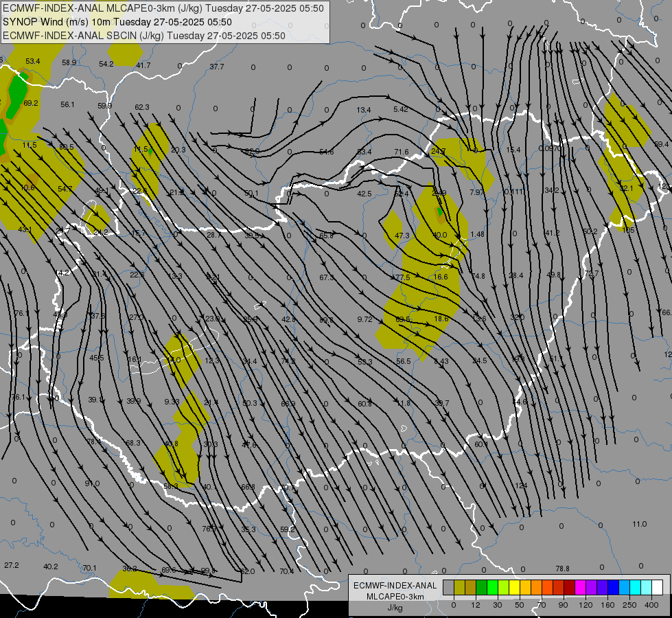Pick the cyan swatch right of tick 250
The height and width of the screenshot is (618, 672).
point(636,587)
